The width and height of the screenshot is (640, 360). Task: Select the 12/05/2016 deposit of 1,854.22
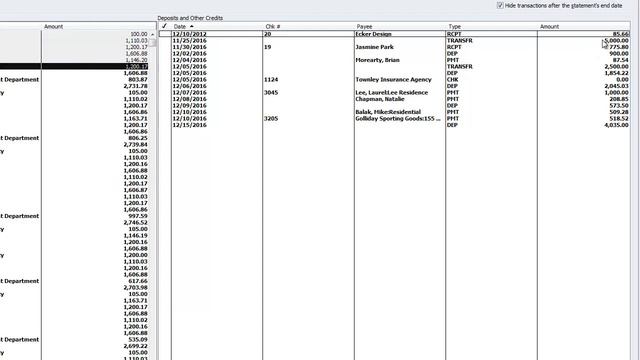click(394, 73)
